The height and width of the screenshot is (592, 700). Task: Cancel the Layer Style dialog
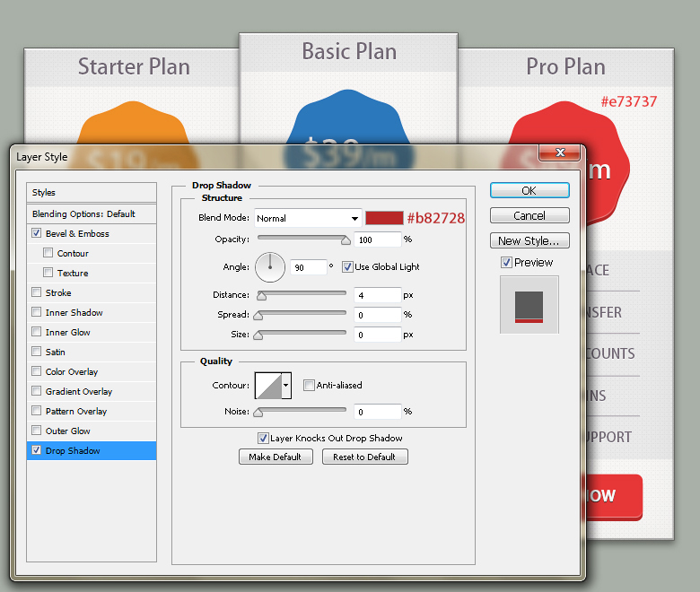coord(529,215)
